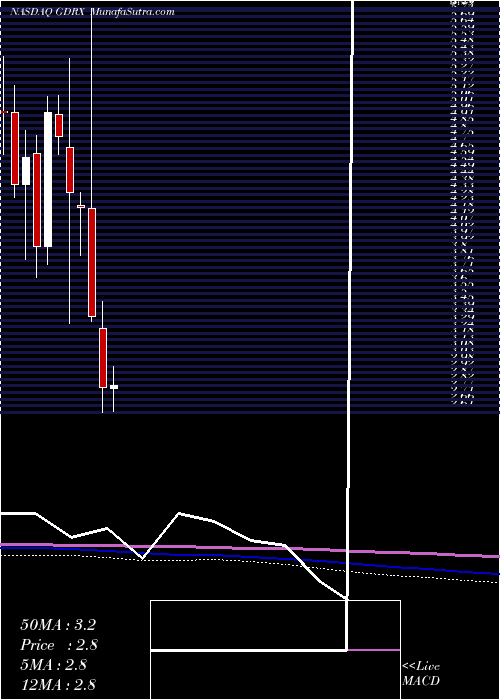The image size is (500, 700).
Task: Click the "Price : 2.8" value
Action: click(59, 645)
